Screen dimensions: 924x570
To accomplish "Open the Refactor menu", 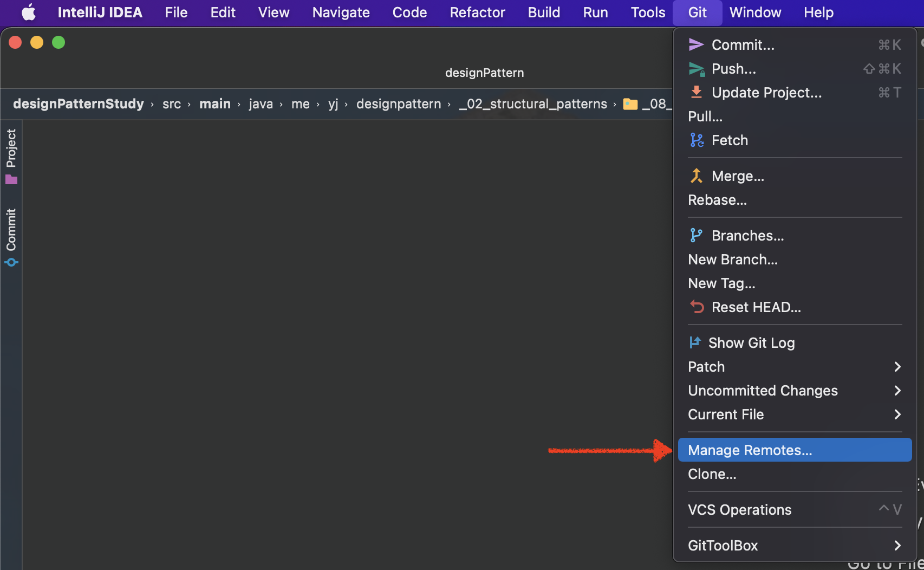I will tap(477, 12).
